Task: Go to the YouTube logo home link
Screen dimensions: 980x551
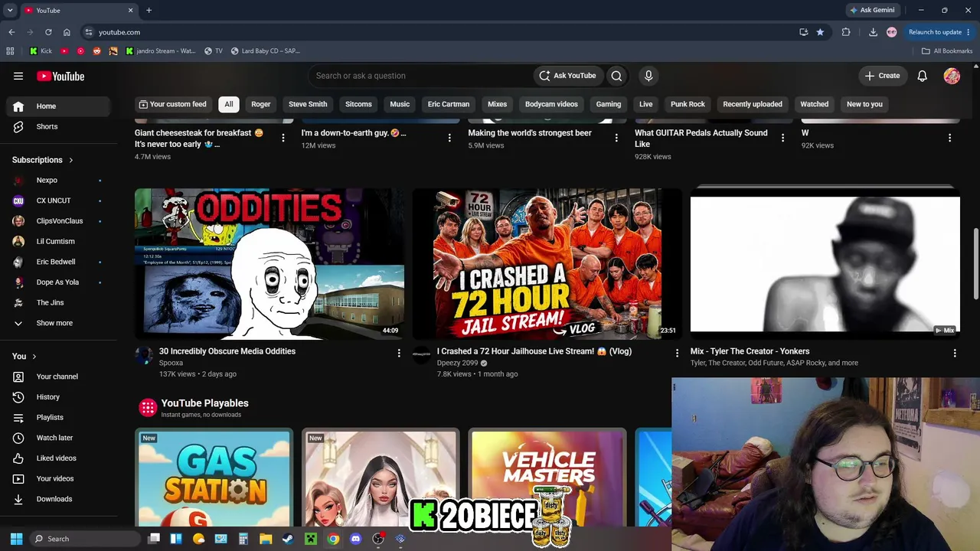Action: pyautogui.click(x=60, y=76)
